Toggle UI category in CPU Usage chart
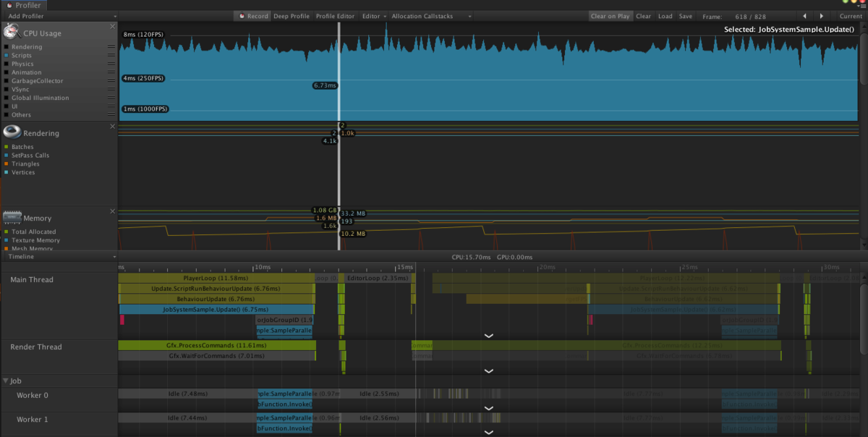The width and height of the screenshot is (868, 437). (6, 106)
